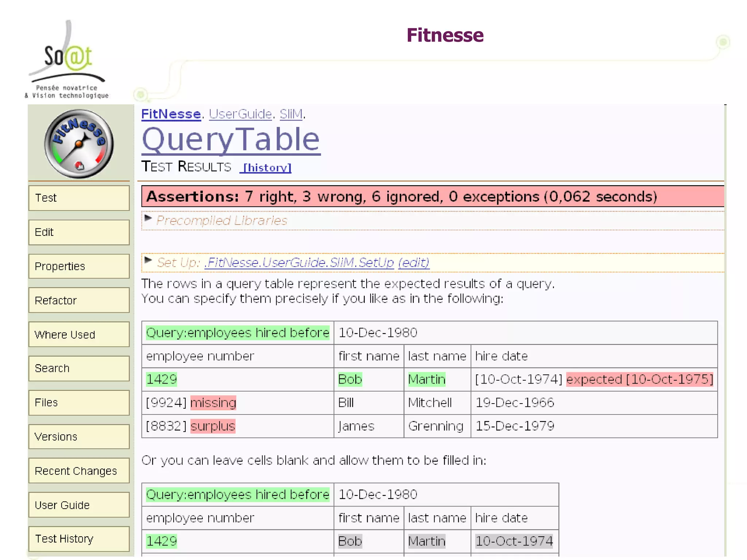
Task: Select Properties in the sidebar
Action: (79, 267)
